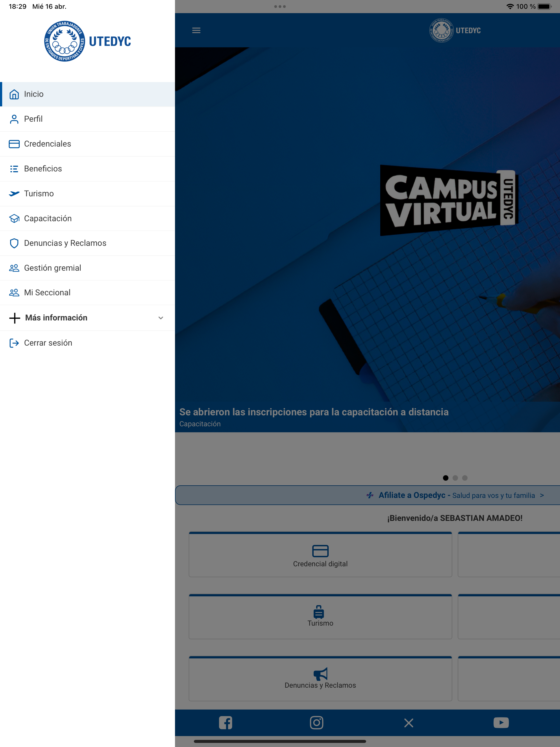Open the Turismo card with suitcase
The height and width of the screenshot is (747, 560).
[320, 617]
